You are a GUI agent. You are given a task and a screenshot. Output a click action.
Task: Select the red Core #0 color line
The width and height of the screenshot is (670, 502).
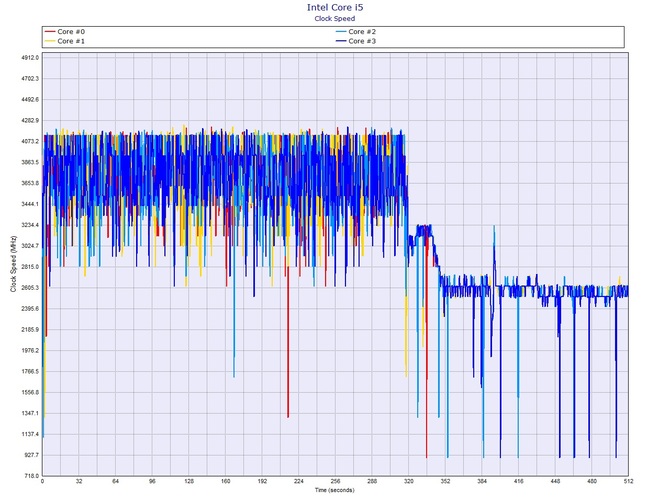click(50, 32)
